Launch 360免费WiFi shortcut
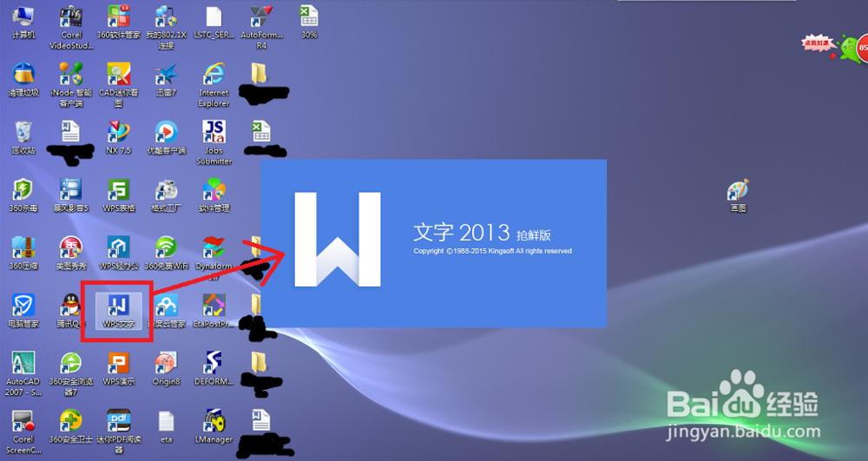This screenshot has width=868, height=461. (x=166, y=253)
